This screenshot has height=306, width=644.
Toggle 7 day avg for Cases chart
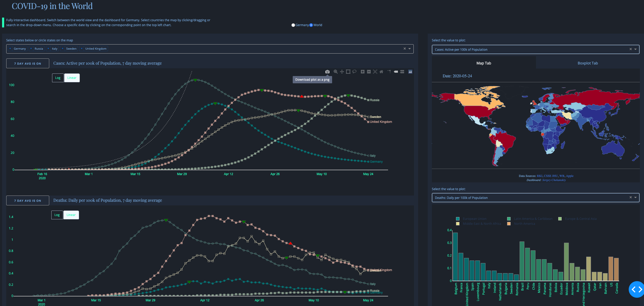click(27, 63)
